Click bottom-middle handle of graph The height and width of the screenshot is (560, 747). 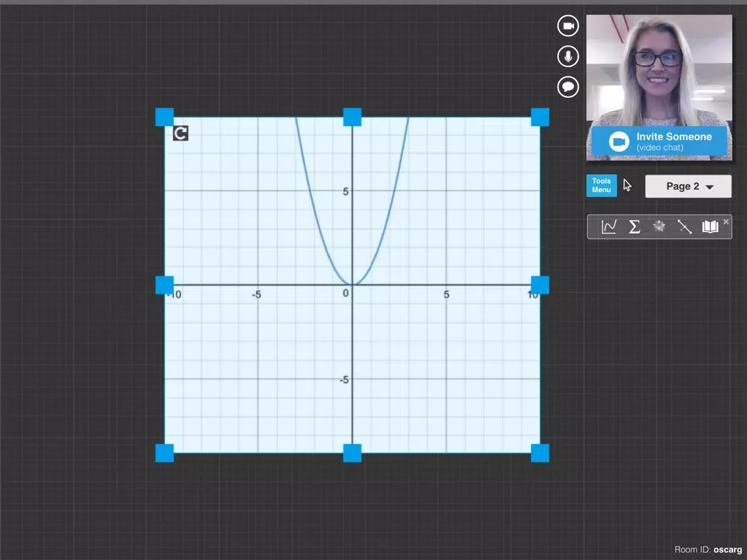point(352,453)
